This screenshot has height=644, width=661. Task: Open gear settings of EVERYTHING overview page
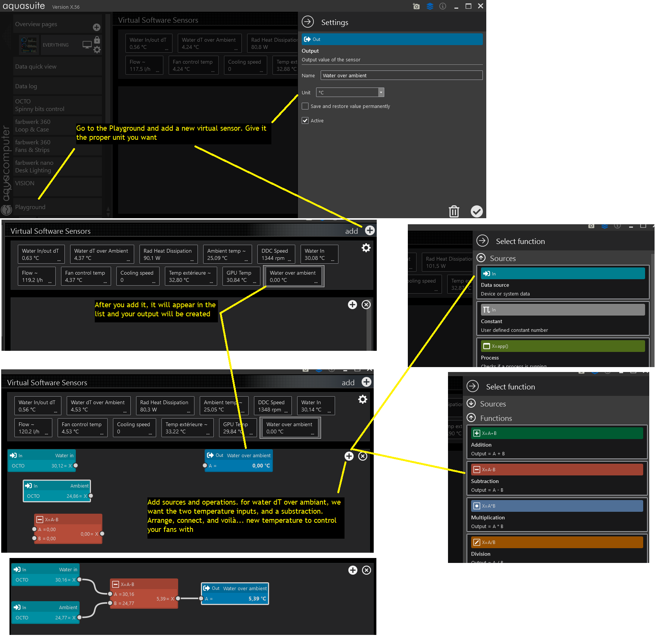[x=97, y=50]
